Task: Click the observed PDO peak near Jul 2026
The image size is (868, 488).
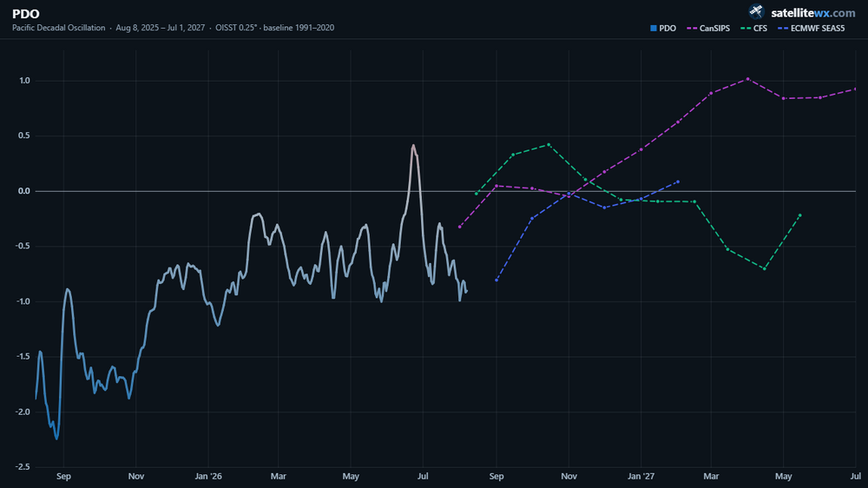Action: point(413,146)
